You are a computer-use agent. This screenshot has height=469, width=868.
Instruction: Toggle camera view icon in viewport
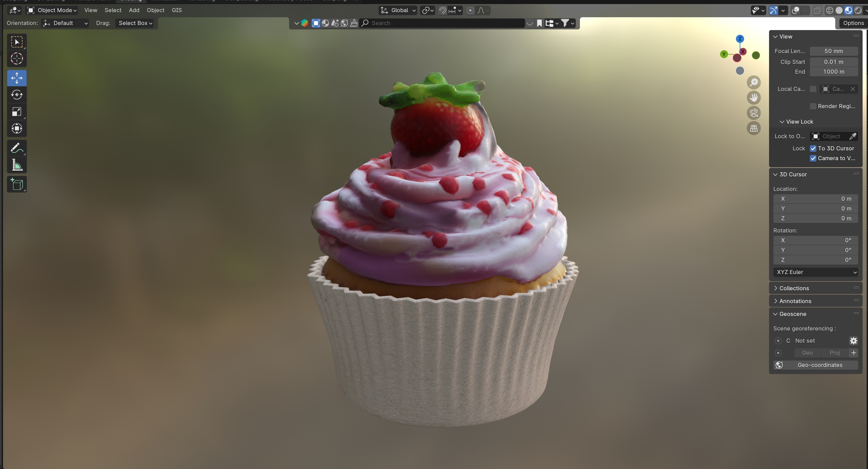(x=754, y=113)
